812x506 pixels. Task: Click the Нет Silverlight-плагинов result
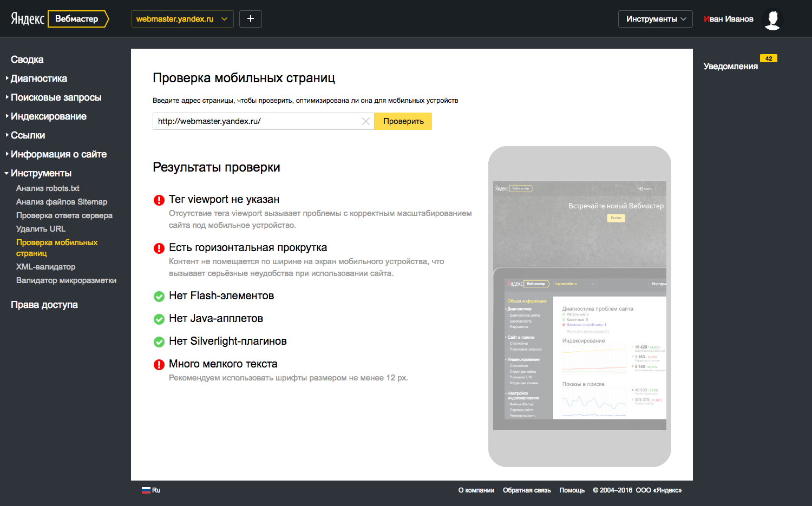228,341
